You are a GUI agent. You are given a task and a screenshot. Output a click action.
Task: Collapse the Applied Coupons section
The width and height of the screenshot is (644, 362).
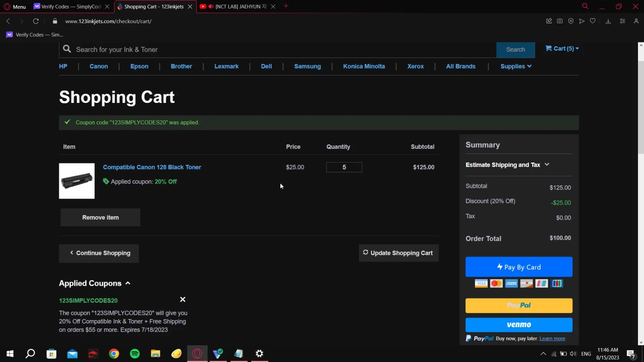[94, 284]
